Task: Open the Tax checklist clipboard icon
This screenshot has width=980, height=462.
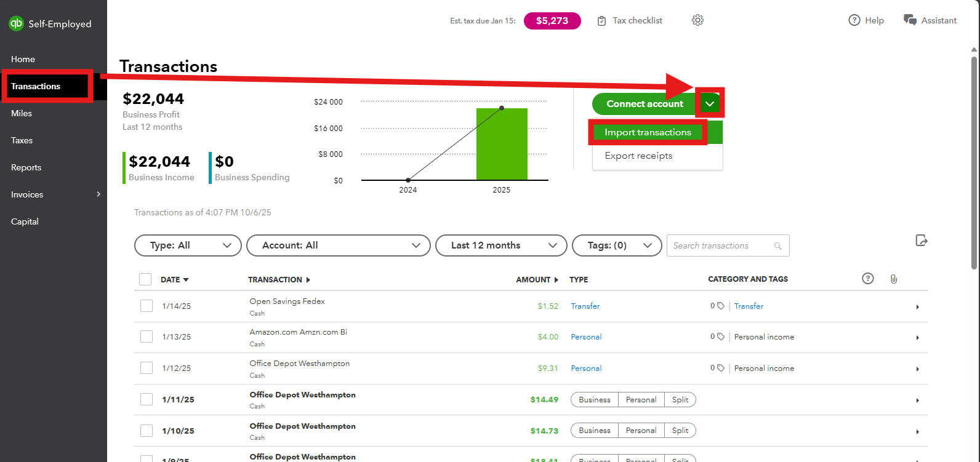Action: [x=601, y=21]
